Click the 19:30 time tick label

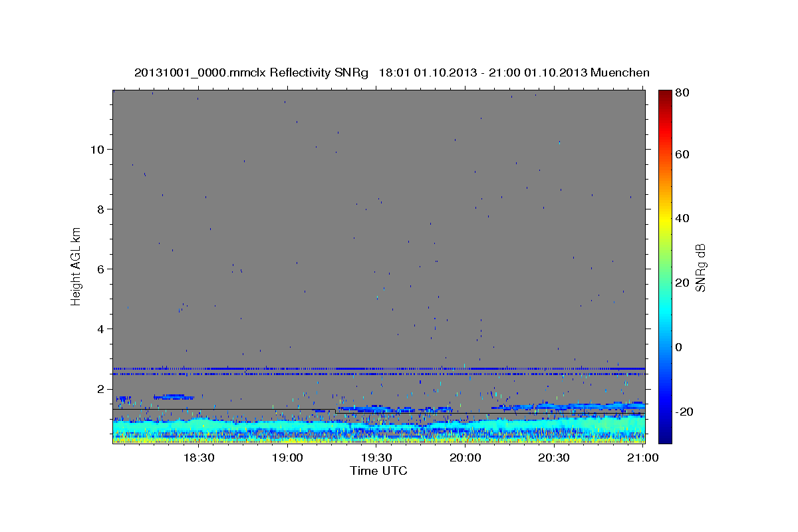[x=376, y=458]
